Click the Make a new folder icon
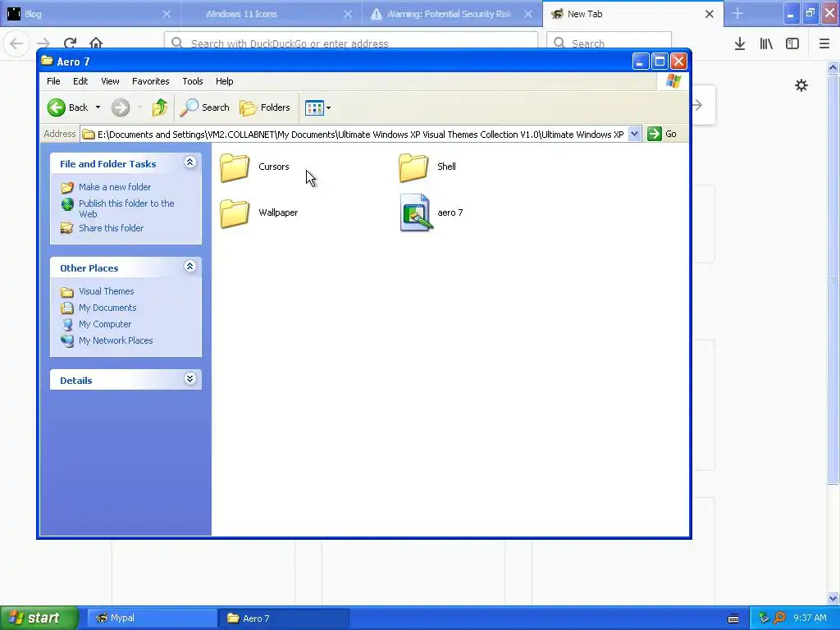Viewport: 840px width, 630px height. point(67,187)
